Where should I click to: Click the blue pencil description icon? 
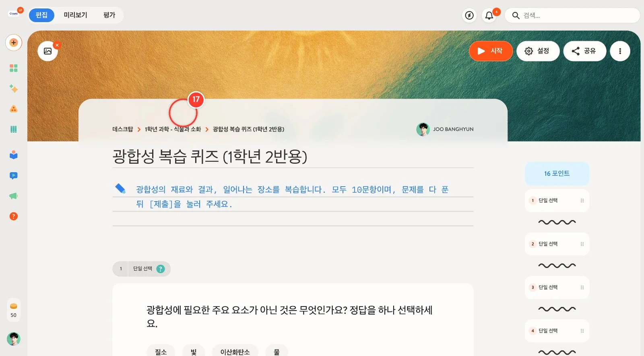pyautogui.click(x=120, y=189)
